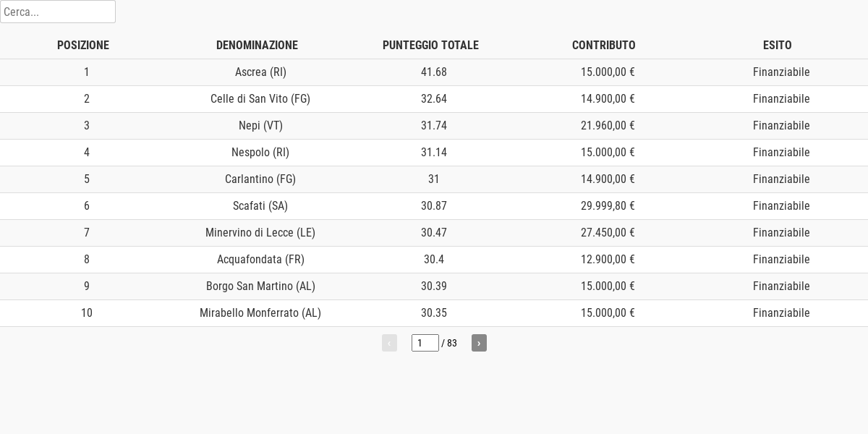Click the Scafati (SA) entry
Screen dimensions: 868x434
(260, 206)
